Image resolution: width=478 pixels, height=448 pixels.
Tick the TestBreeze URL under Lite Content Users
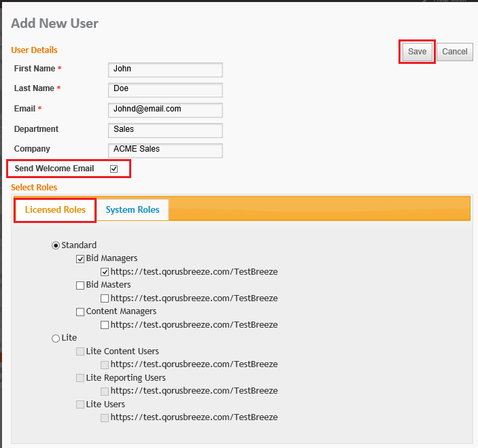[x=105, y=364]
